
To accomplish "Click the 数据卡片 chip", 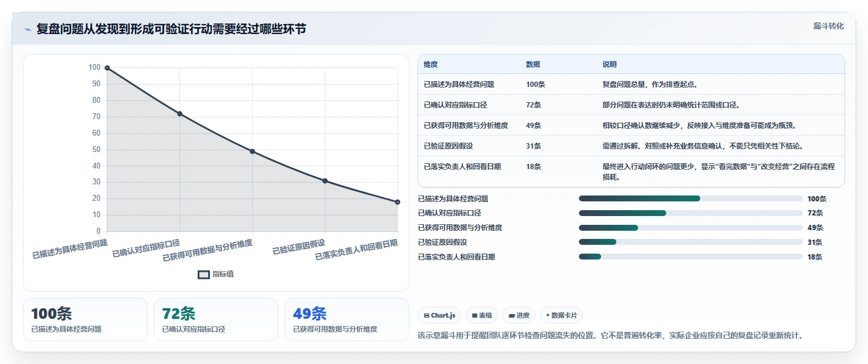I will click(561, 315).
